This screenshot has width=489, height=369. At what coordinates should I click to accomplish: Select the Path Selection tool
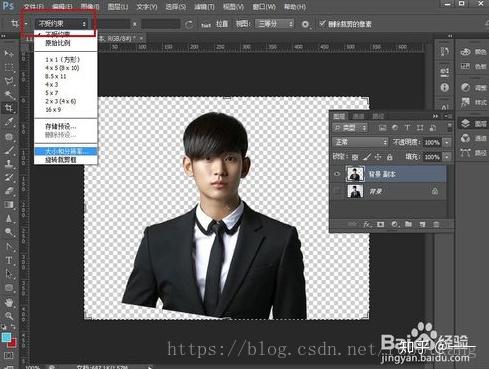9,274
